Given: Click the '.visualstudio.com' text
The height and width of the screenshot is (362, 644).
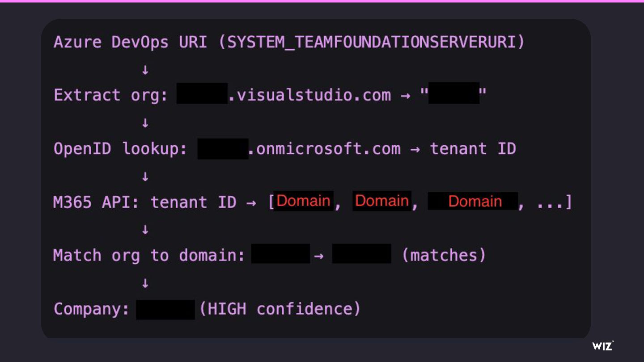Looking at the screenshot, I should click(309, 96).
